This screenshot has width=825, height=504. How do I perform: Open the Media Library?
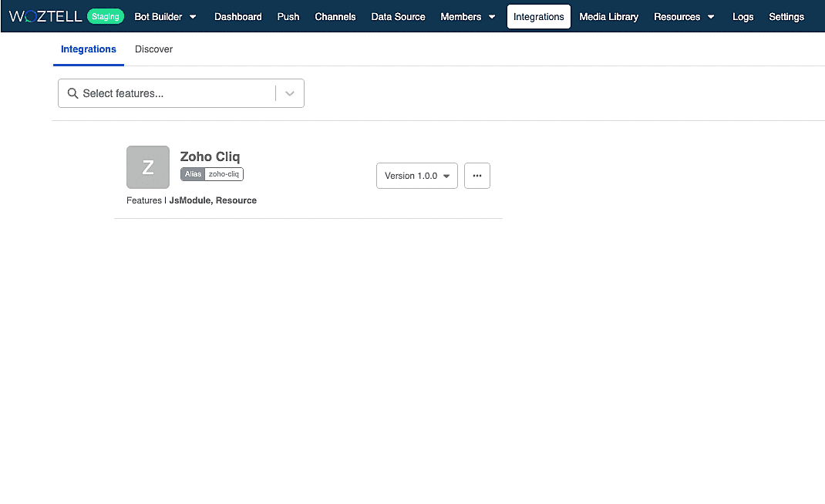(x=609, y=17)
